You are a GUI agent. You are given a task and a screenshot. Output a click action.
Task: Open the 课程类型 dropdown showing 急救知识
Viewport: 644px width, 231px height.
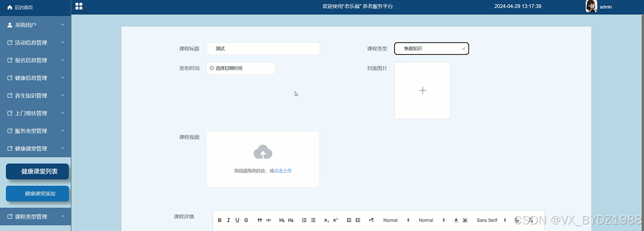click(431, 49)
